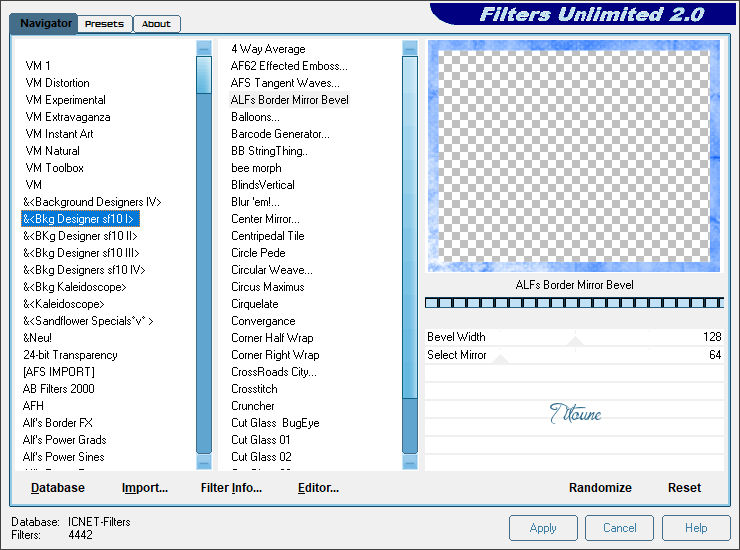740x550 pixels.
Task: Click the Apply button
Action: pyautogui.click(x=543, y=528)
